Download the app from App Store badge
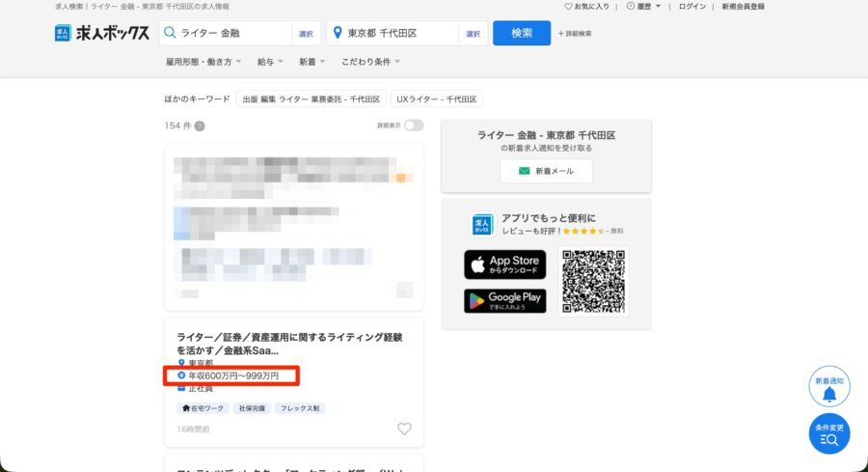This screenshot has width=868, height=472. (x=504, y=264)
